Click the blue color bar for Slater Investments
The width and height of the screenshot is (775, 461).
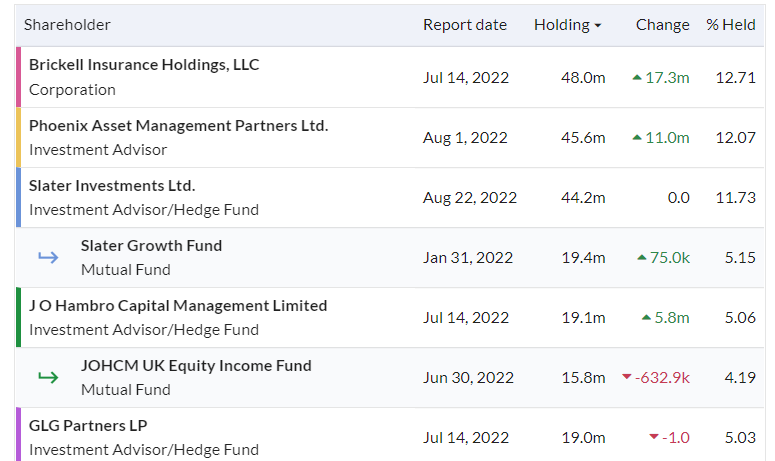[x=18, y=198]
